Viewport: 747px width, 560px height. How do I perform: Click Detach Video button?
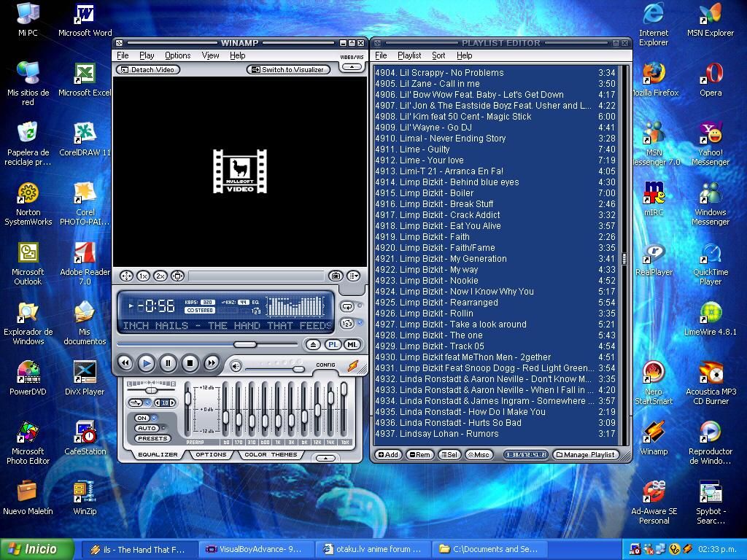pyautogui.click(x=147, y=69)
